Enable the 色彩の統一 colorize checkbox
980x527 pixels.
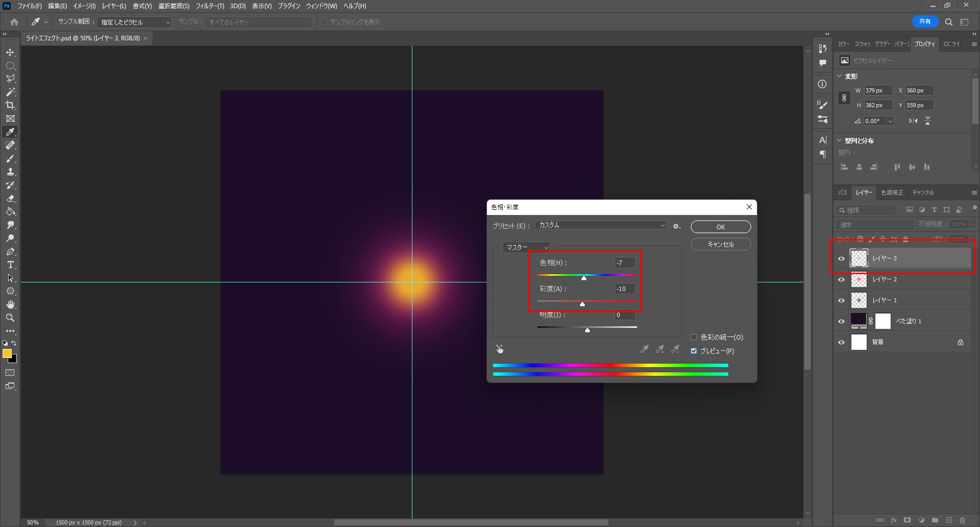pyautogui.click(x=694, y=337)
